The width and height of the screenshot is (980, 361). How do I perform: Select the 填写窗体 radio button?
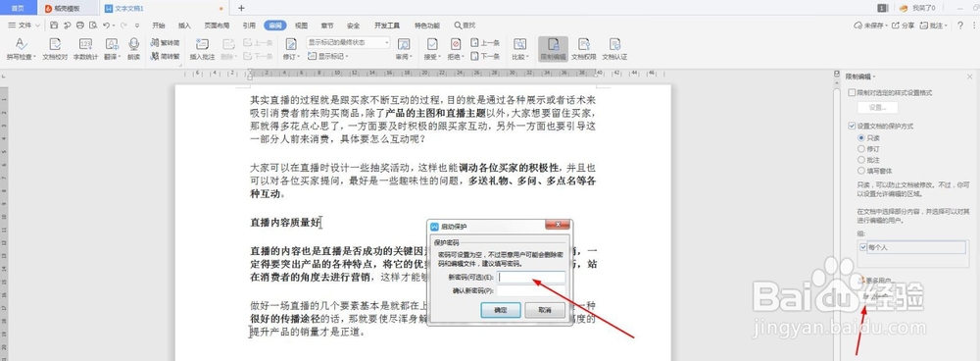point(861,170)
